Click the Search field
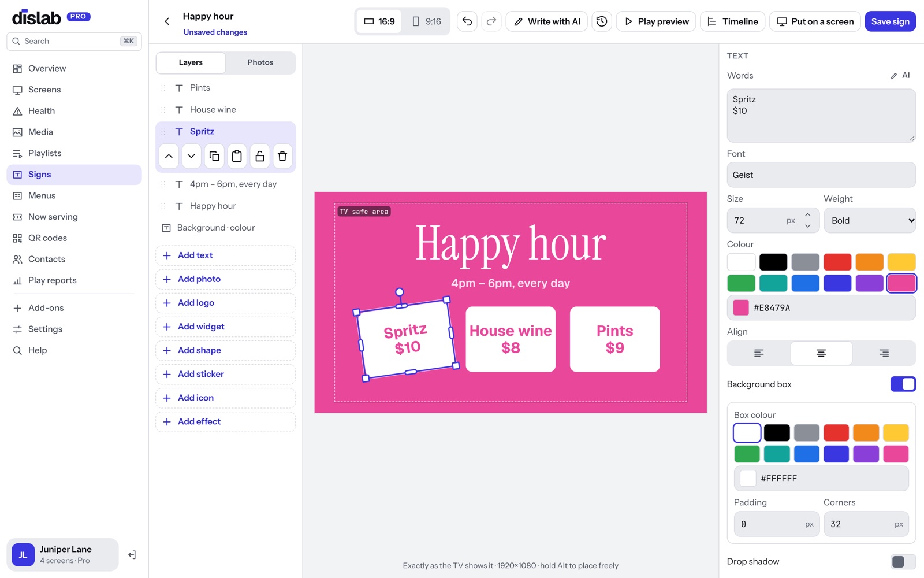This screenshot has height=578, width=924. (x=74, y=41)
